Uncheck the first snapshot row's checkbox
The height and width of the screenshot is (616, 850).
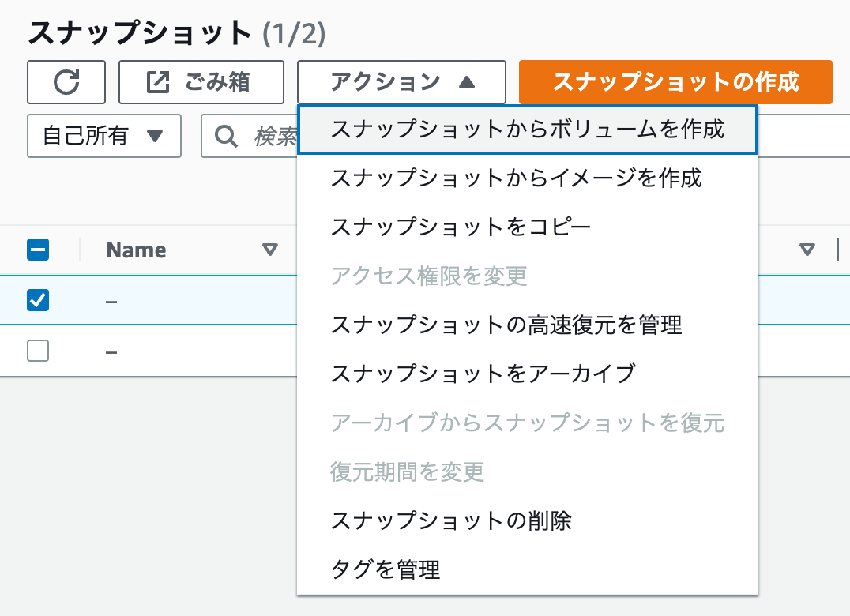[x=37, y=301]
